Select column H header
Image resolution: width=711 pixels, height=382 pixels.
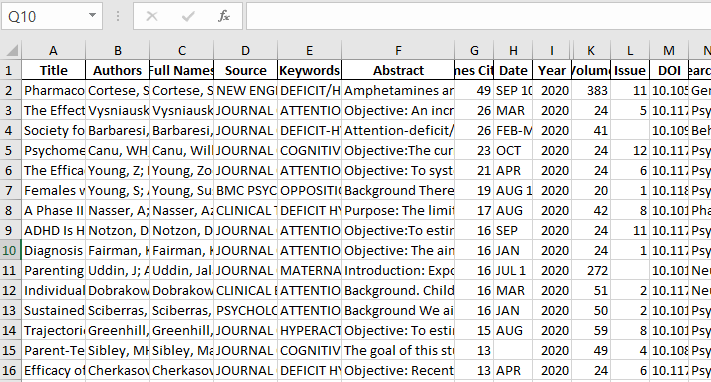513,50
